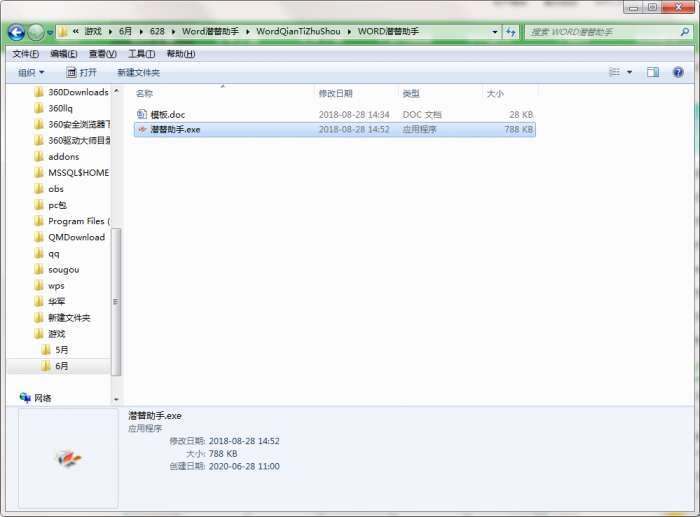700x517 pixels.
Task: Open the 文件(F) menu
Action: coord(25,54)
